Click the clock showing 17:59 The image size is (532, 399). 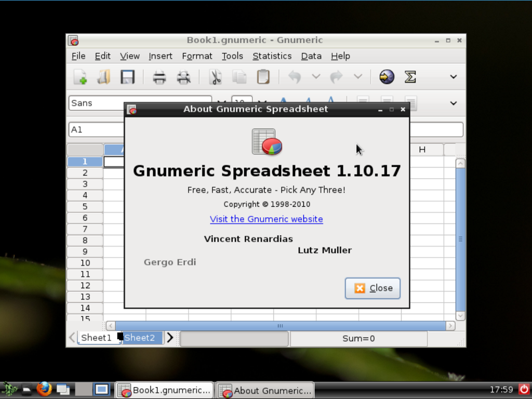click(501, 390)
